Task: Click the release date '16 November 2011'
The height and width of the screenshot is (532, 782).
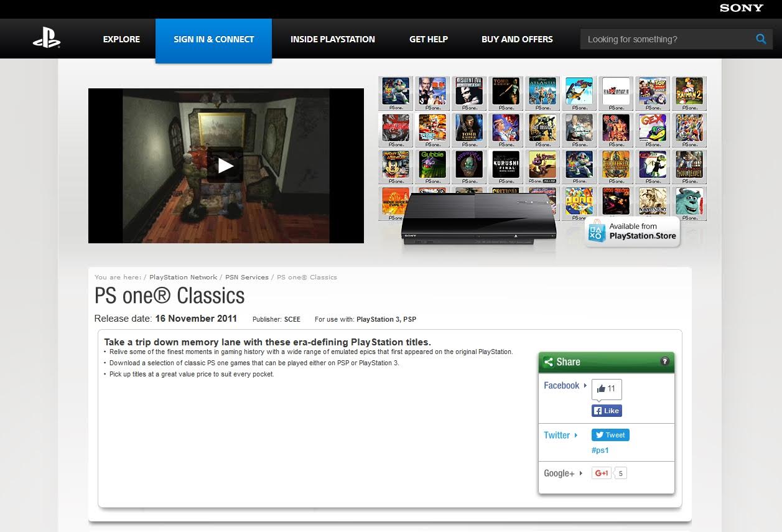Action: click(196, 319)
